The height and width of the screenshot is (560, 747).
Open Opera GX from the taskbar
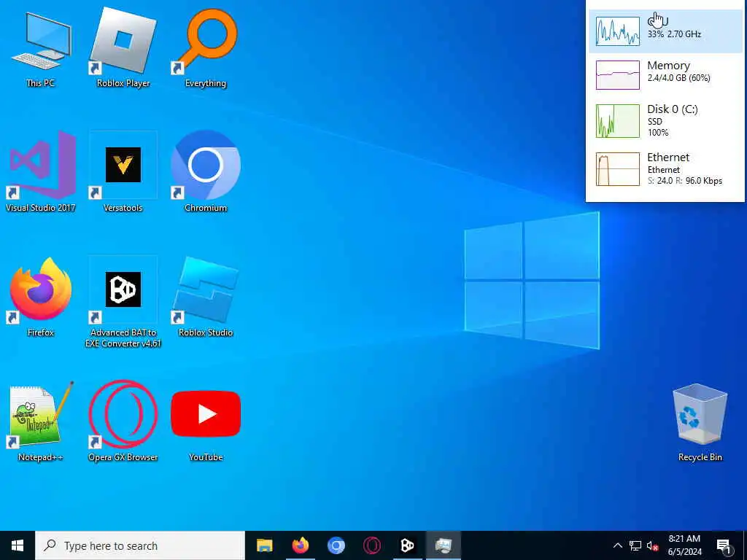[371, 545]
